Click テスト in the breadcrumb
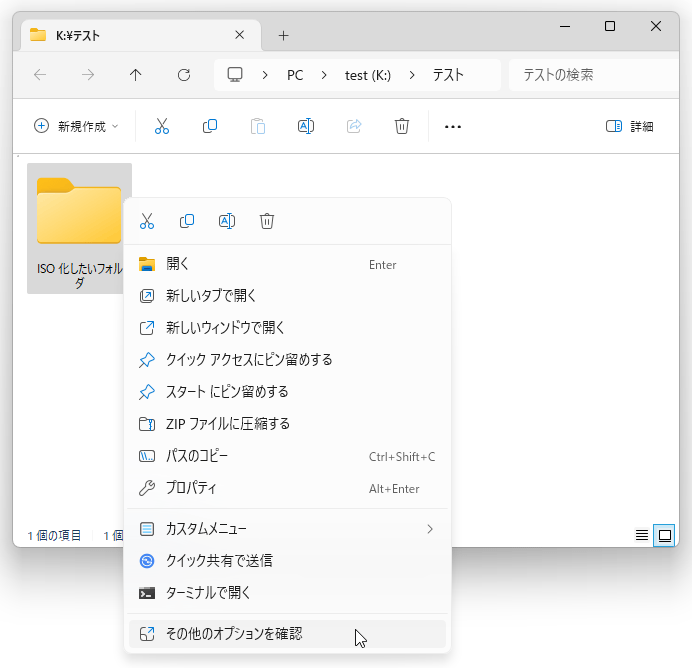This screenshot has height=668, width=692. tap(448, 75)
